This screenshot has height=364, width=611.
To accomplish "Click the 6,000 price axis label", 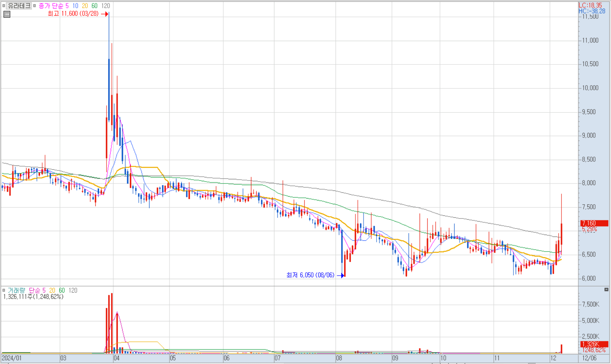I will [x=589, y=278].
